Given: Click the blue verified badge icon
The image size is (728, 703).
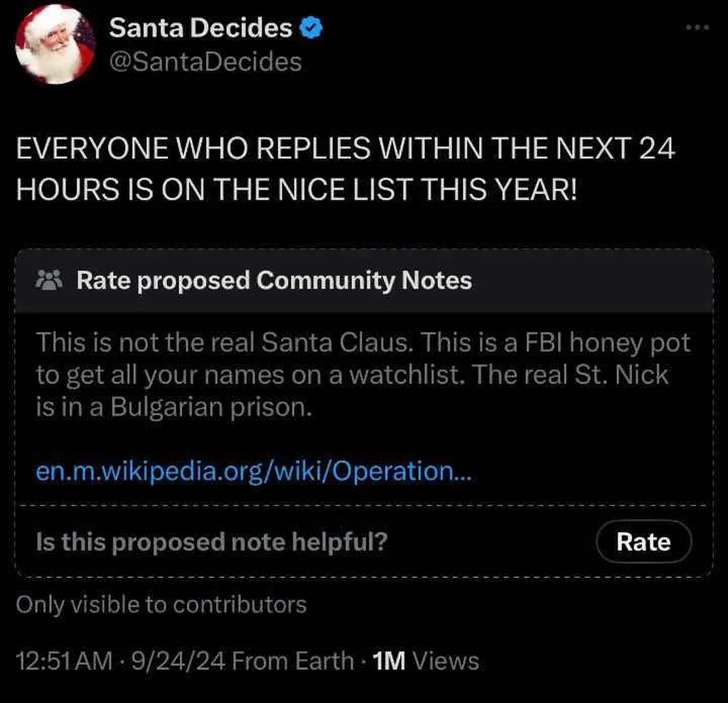Looking at the screenshot, I should point(311,28).
